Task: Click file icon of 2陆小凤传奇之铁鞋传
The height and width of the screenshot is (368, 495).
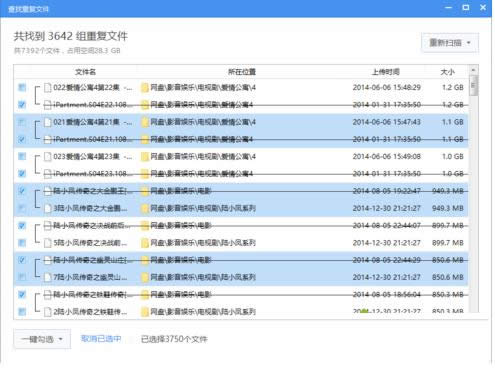Action: click(48, 312)
